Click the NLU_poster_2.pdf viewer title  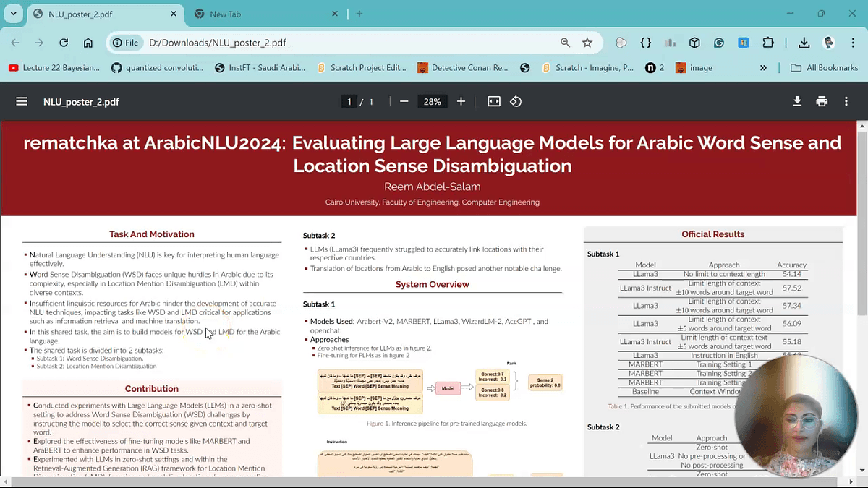click(x=81, y=102)
